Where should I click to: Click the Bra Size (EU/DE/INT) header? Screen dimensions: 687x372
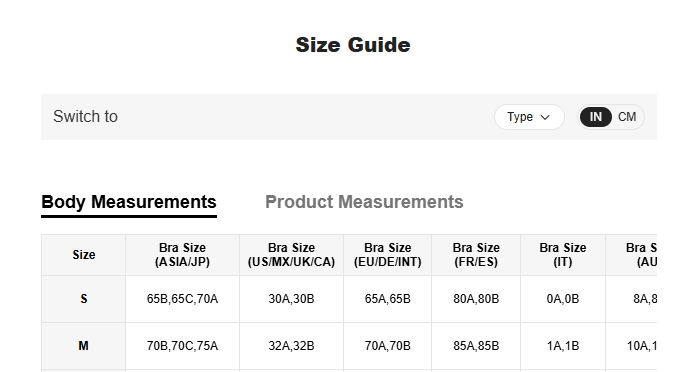point(388,255)
